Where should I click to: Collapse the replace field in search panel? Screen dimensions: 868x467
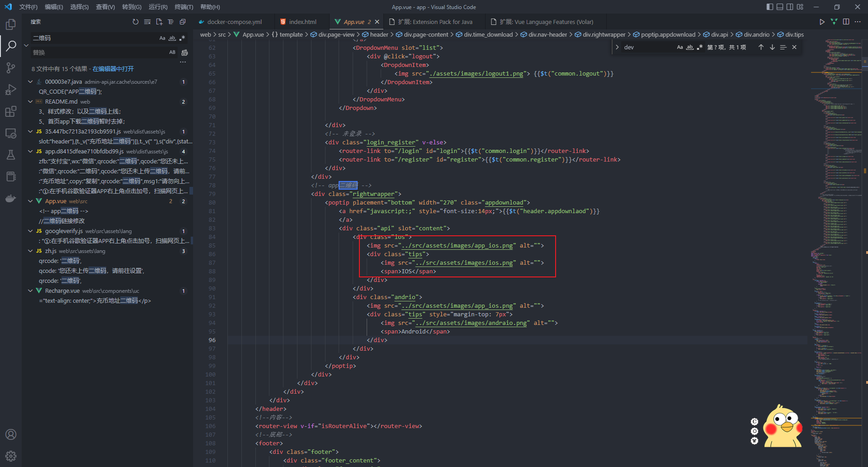[x=26, y=45]
